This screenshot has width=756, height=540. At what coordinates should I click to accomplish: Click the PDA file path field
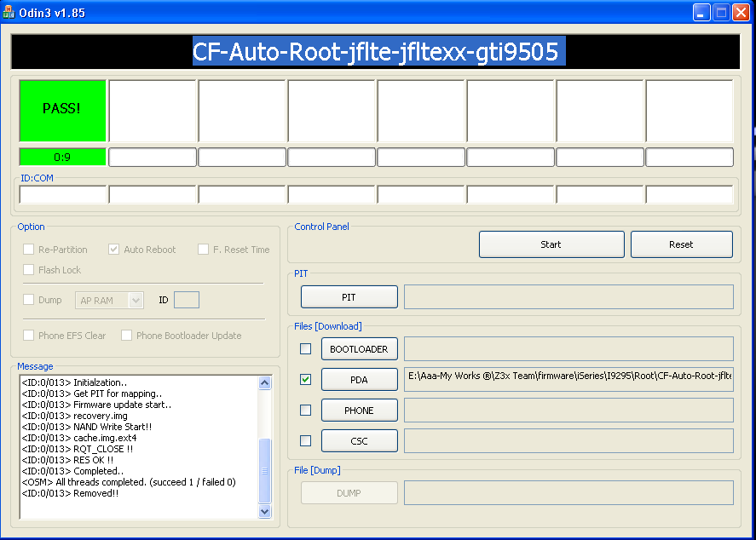tap(568, 379)
